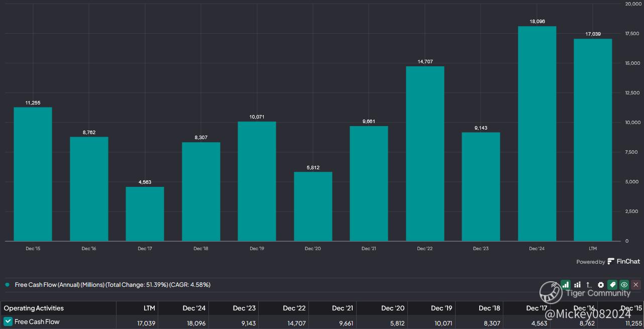Select the LTM column header
Image resolution: width=644 pixels, height=329 pixels.
(149, 308)
